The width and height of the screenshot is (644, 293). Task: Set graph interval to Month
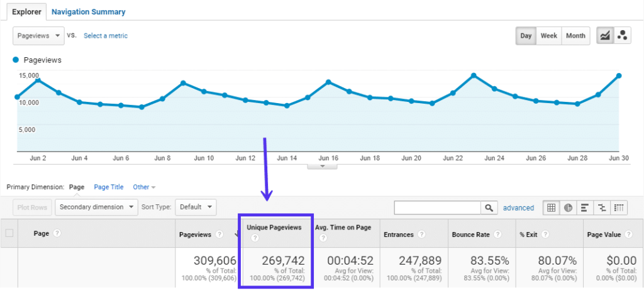point(575,36)
